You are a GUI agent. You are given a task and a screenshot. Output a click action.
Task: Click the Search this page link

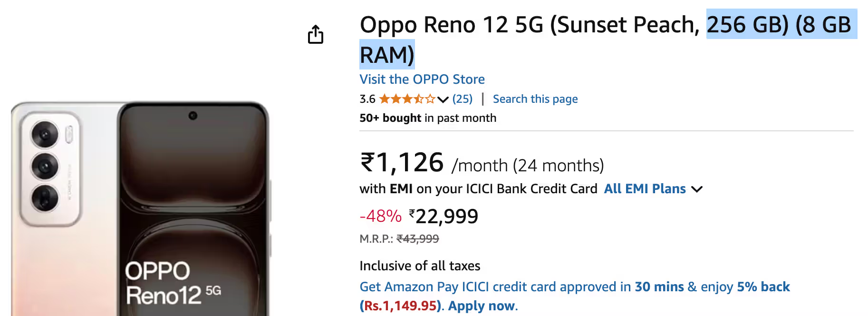535,99
